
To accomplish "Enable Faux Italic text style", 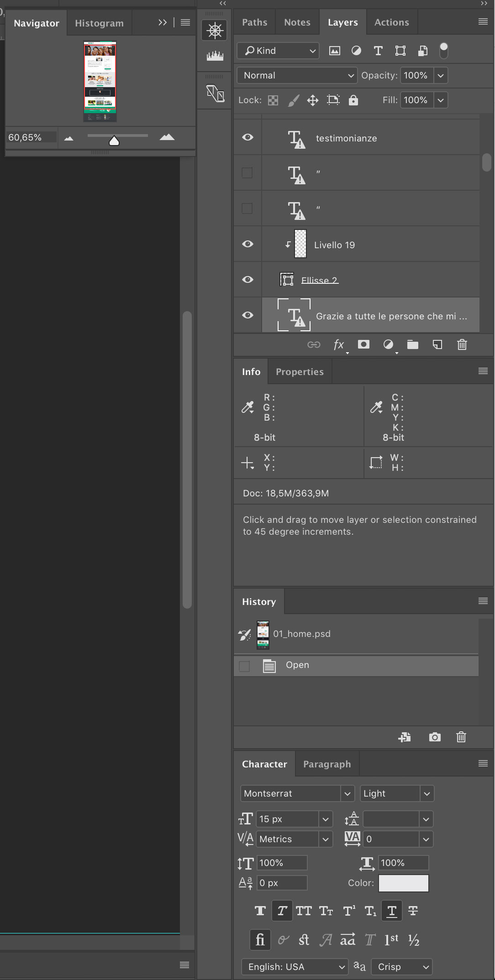I will tap(282, 911).
